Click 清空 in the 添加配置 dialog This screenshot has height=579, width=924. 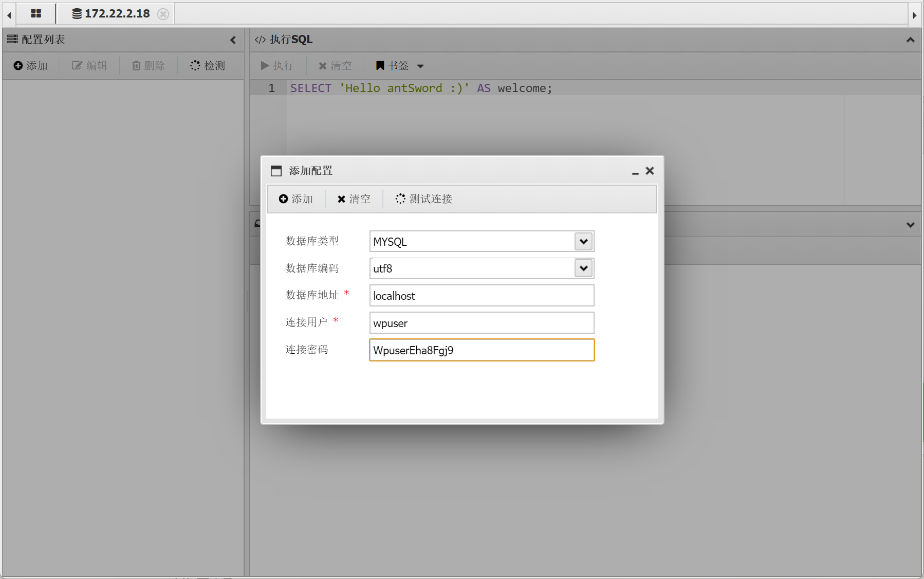pos(354,199)
